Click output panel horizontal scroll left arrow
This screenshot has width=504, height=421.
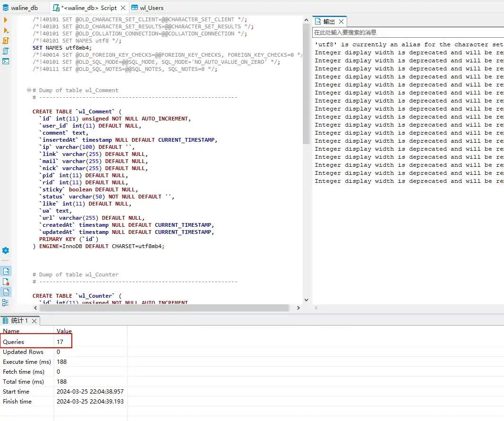(316, 308)
